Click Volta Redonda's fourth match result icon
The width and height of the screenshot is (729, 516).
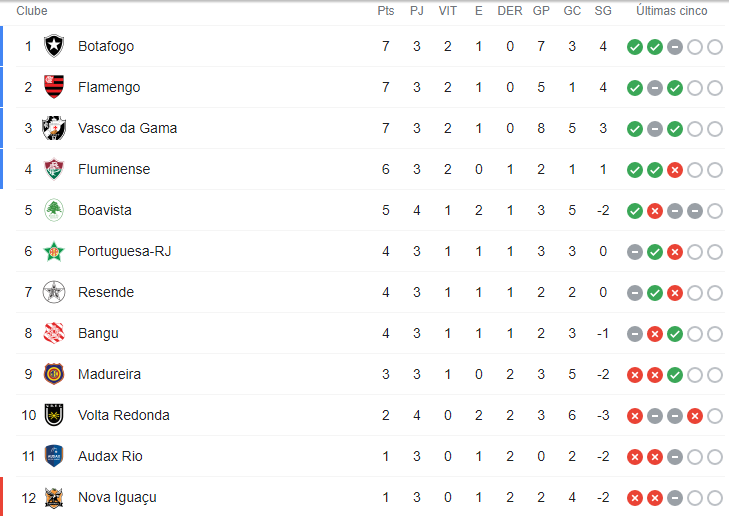695,416
